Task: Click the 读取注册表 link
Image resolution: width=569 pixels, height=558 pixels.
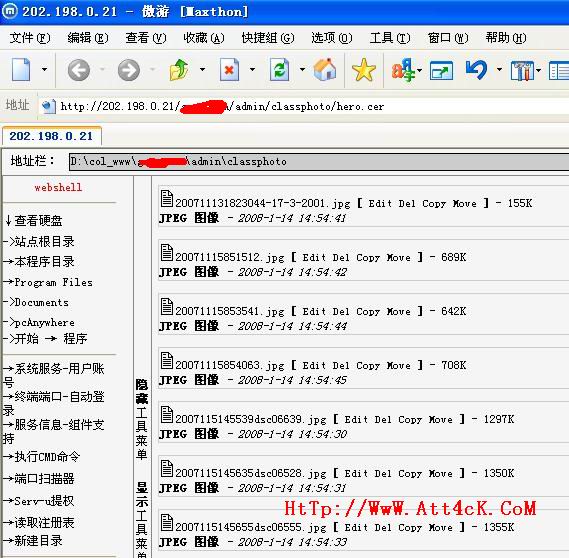Action: [44, 522]
